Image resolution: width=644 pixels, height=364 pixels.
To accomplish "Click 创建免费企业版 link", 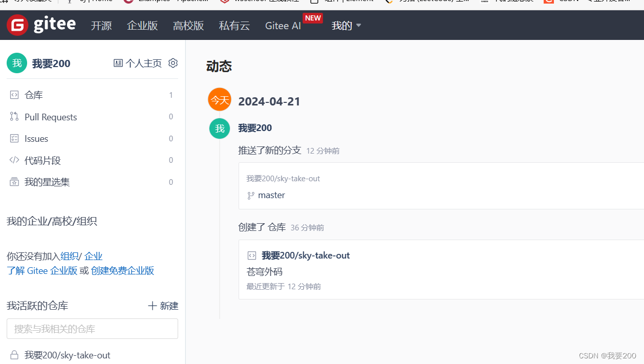I will click(x=122, y=271).
